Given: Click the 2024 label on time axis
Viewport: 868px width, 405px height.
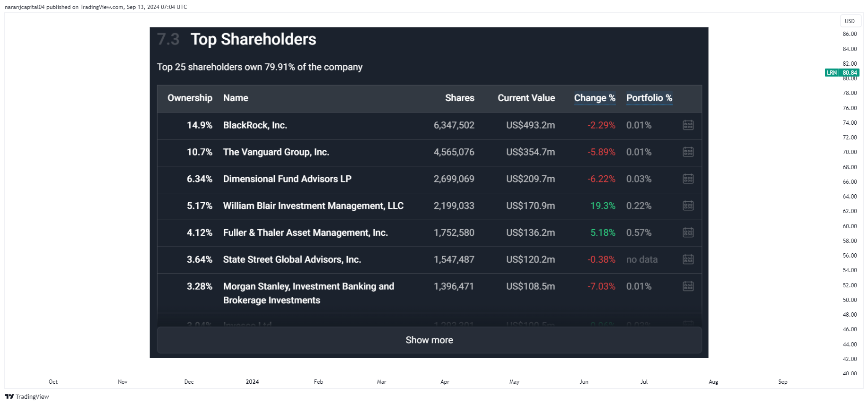Looking at the screenshot, I should [252, 382].
